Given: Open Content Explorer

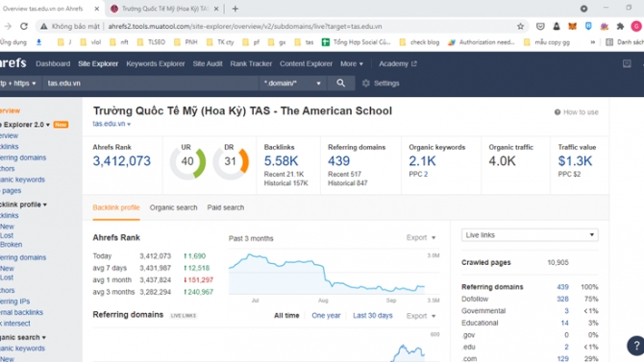Looking at the screenshot, I should point(306,63).
